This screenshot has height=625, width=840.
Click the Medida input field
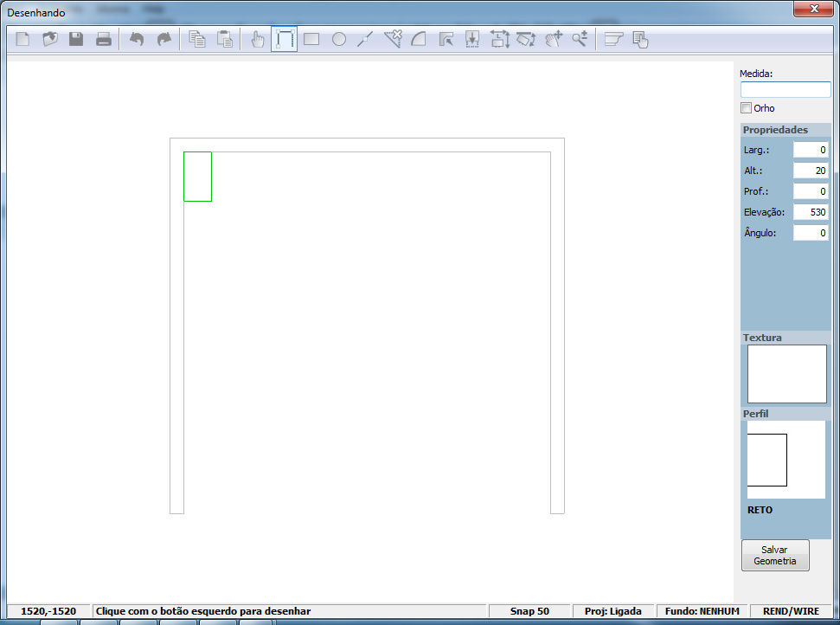click(x=785, y=90)
